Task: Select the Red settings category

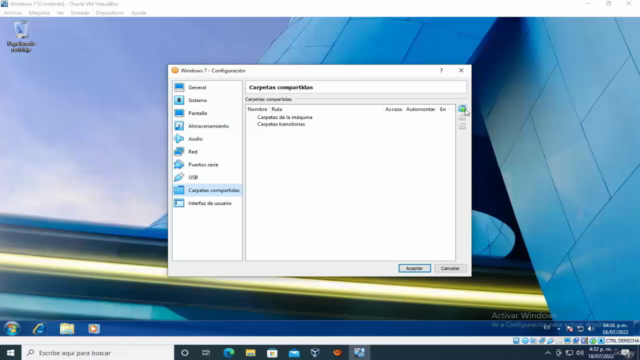Action: click(207, 151)
